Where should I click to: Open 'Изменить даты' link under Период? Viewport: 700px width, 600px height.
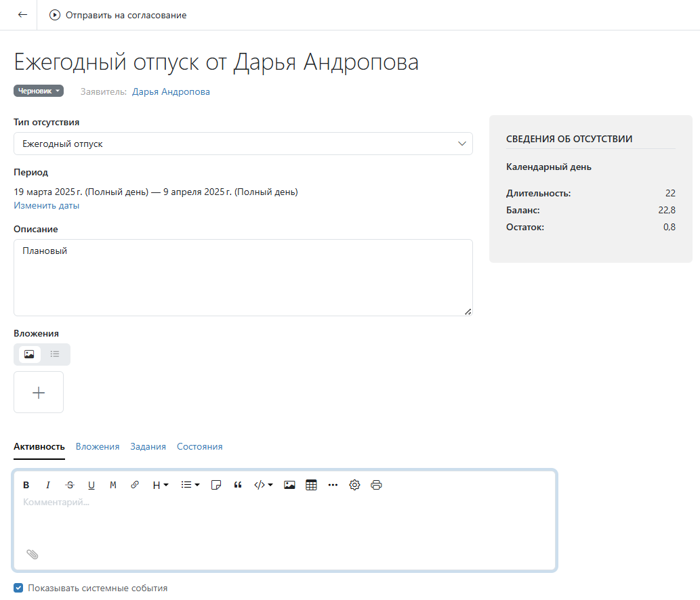(46, 205)
